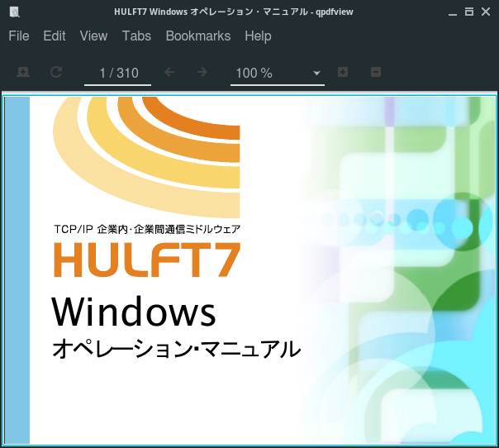This screenshot has width=499, height=448.
Task: Click the page number field 1 / 310
Action: pyautogui.click(x=118, y=74)
